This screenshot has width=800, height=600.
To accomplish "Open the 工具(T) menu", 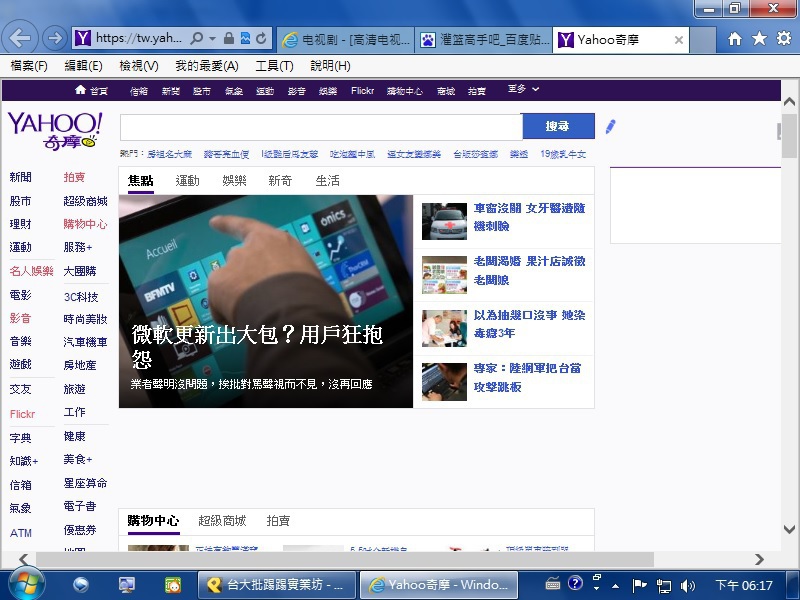I will [x=274, y=66].
